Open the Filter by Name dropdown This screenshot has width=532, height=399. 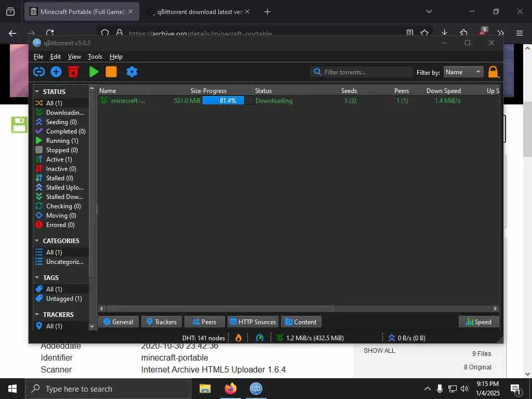click(463, 72)
